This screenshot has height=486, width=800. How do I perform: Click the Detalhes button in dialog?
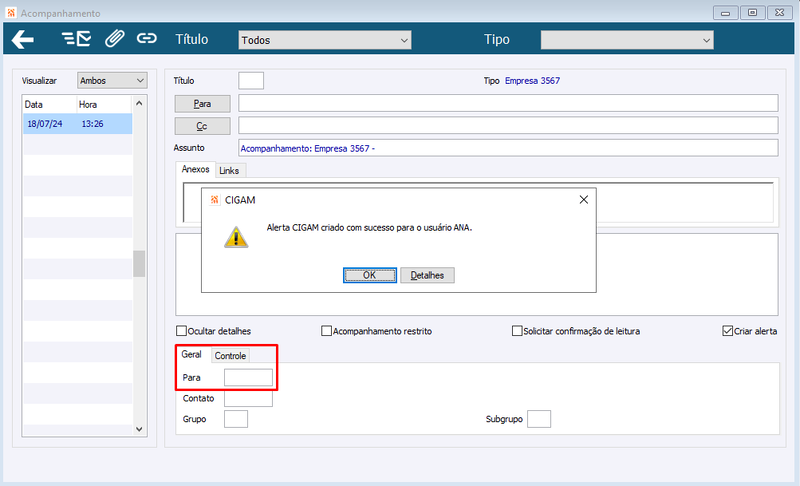coord(427,275)
